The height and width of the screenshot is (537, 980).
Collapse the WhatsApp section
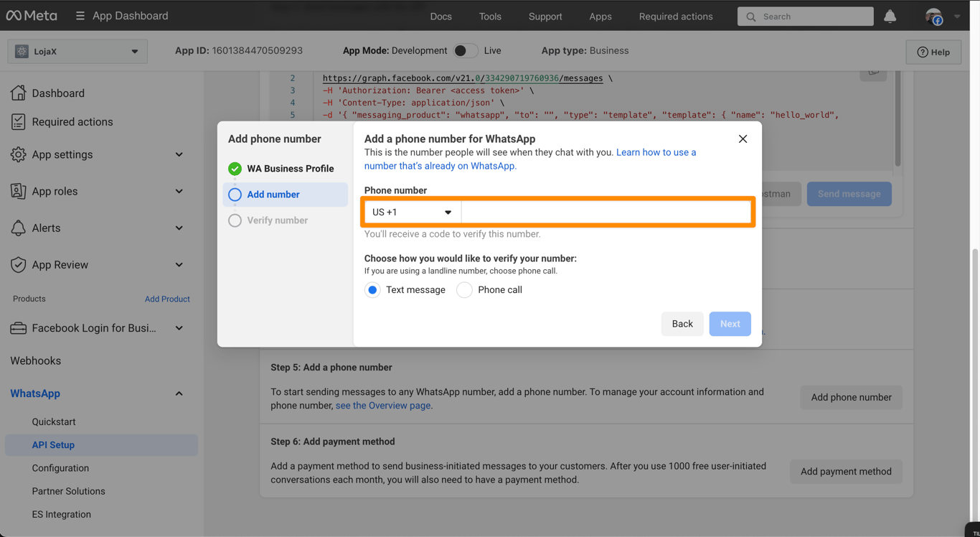point(179,393)
